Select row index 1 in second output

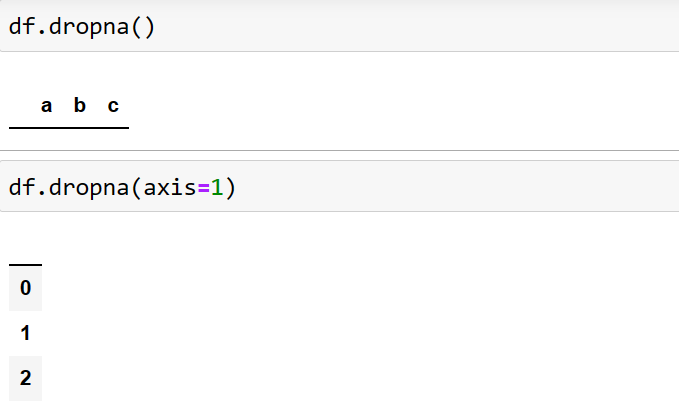coord(26,333)
